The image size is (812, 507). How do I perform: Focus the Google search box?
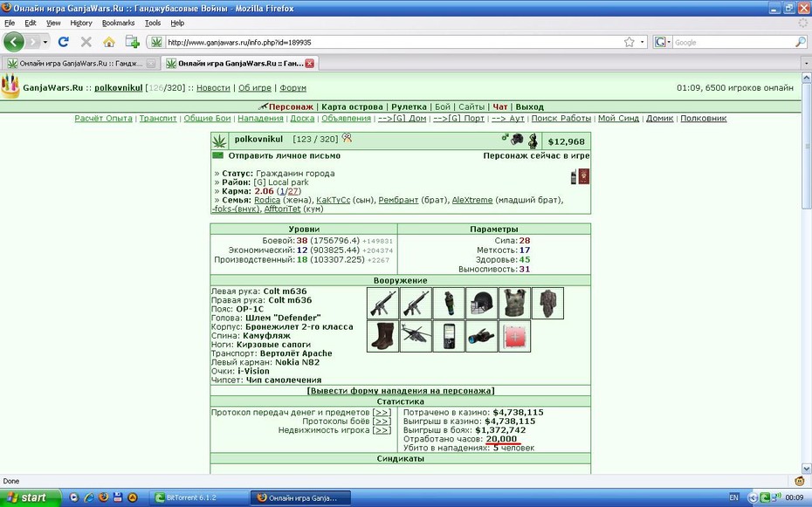[x=733, y=43]
